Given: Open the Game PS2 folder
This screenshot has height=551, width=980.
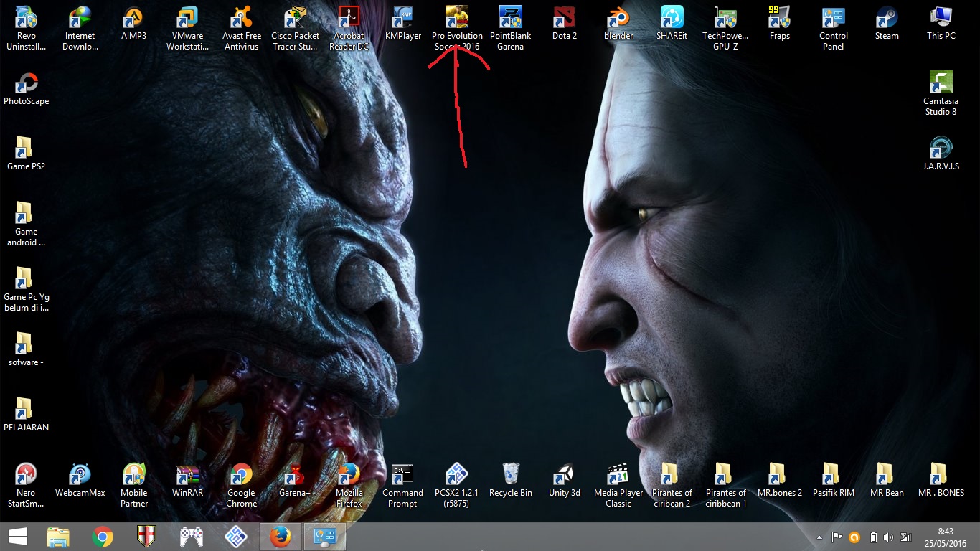Looking at the screenshot, I should point(26,154).
